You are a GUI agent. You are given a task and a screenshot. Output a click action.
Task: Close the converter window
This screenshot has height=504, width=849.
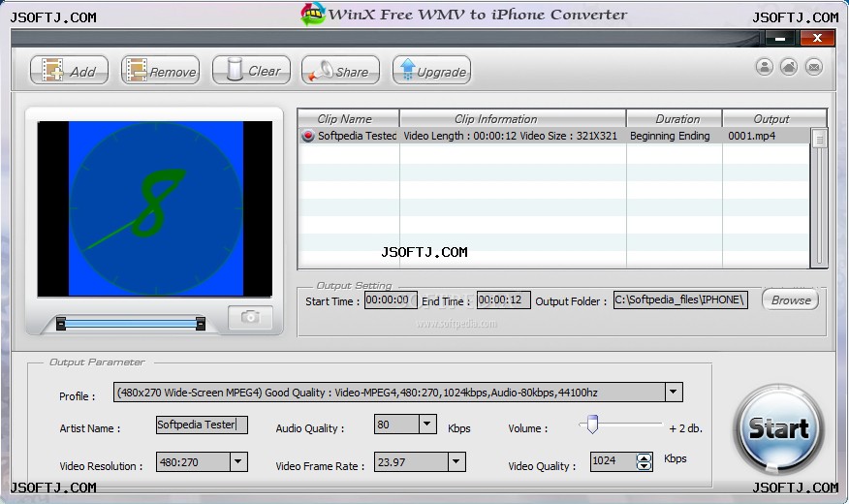click(818, 38)
